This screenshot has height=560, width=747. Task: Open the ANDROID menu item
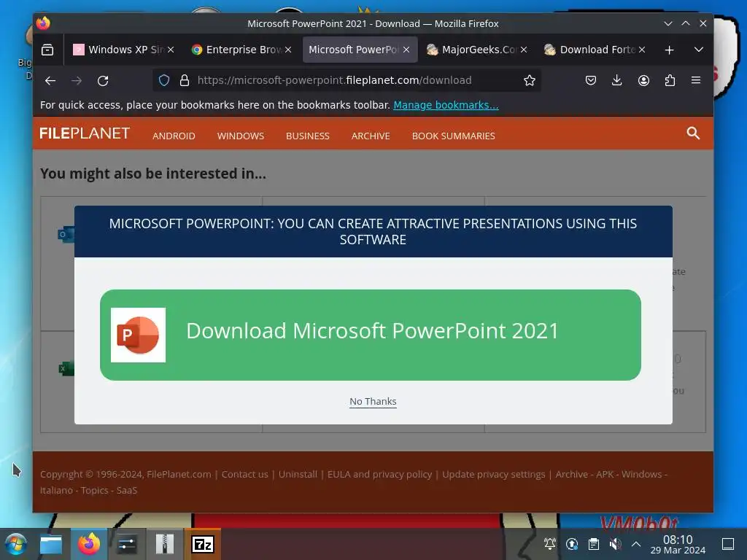click(x=174, y=136)
